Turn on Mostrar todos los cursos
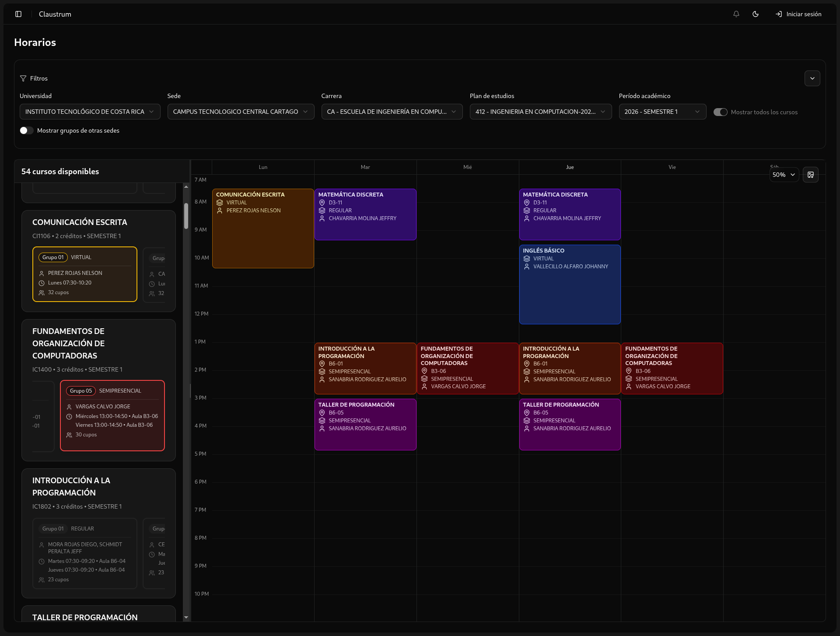840x636 pixels. tap(720, 112)
